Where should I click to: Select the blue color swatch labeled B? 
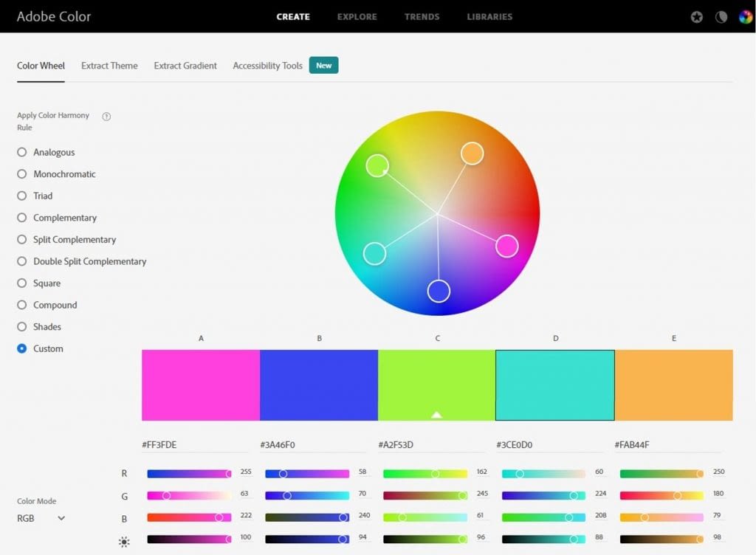click(319, 384)
